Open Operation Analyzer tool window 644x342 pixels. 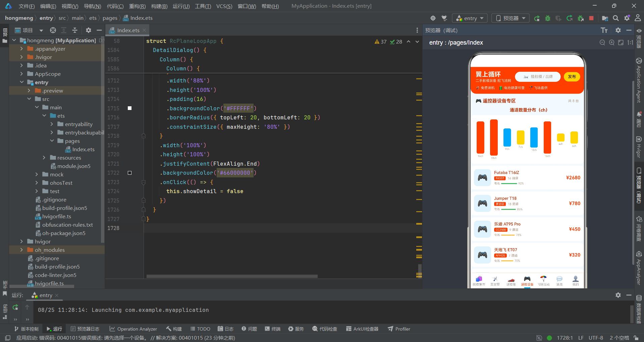tap(133, 329)
